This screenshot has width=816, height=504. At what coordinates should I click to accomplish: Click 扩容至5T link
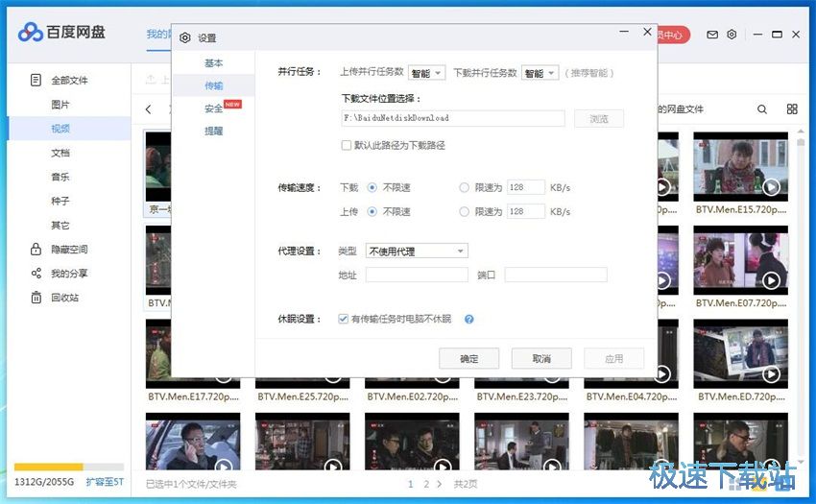105,482
